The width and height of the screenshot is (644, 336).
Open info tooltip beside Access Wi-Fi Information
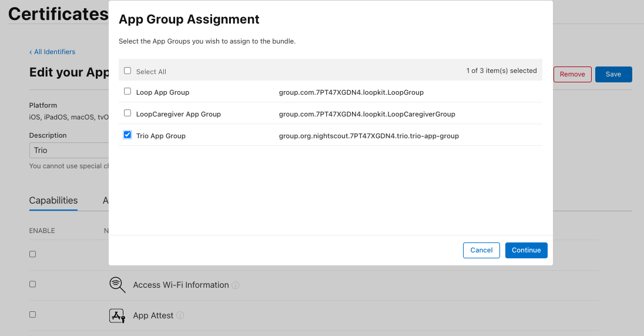point(236,285)
